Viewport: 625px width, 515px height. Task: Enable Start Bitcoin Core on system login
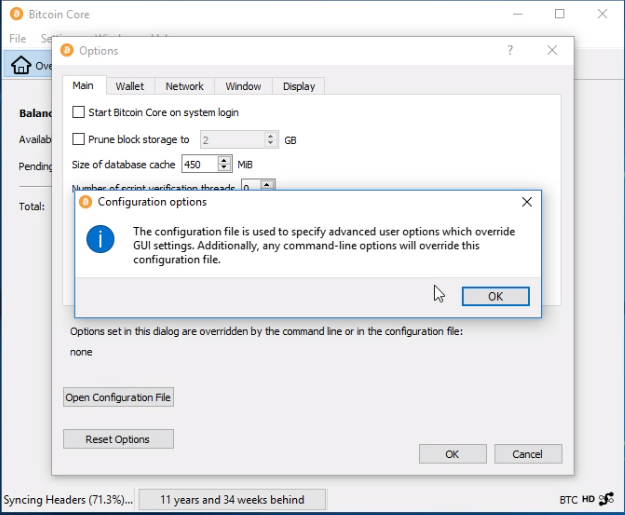[x=79, y=112]
